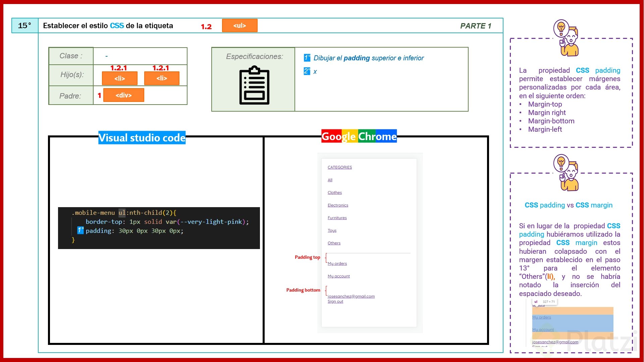Screen dimensions: 644x362
Task: Select the Clothes menu item
Action: pyautogui.click(x=334, y=192)
